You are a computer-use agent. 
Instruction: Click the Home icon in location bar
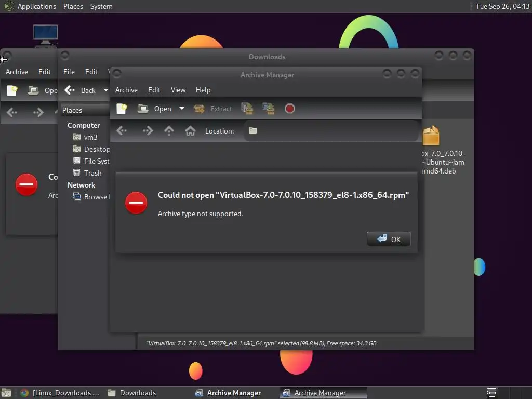tap(190, 130)
